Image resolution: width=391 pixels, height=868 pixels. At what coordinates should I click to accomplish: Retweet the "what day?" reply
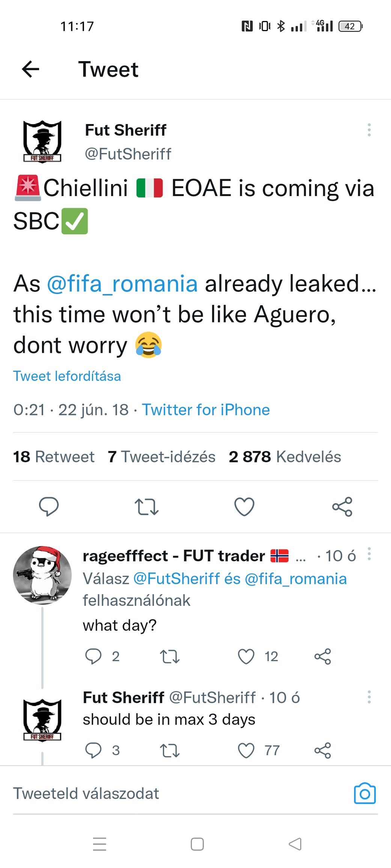170,657
